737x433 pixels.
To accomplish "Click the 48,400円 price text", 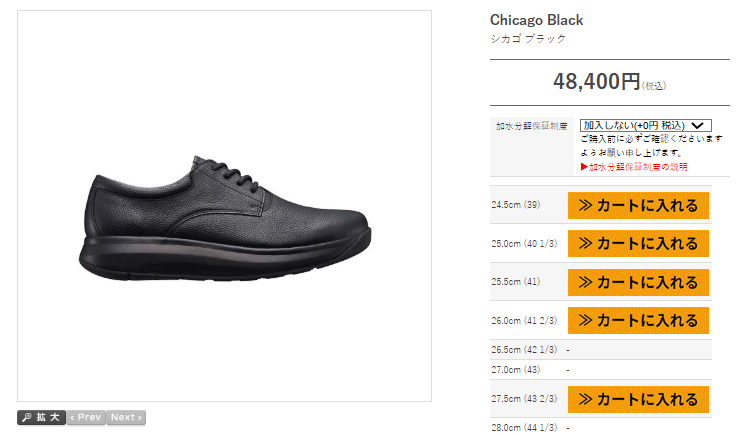I will pyautogui.click(x=596, y=81).
